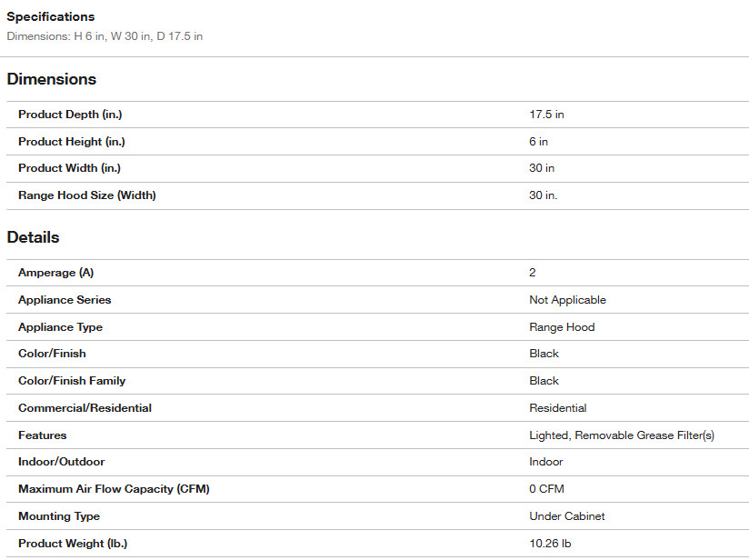Select the Indoor/Outdoor row label
The image size is (749, 560).
63,462
